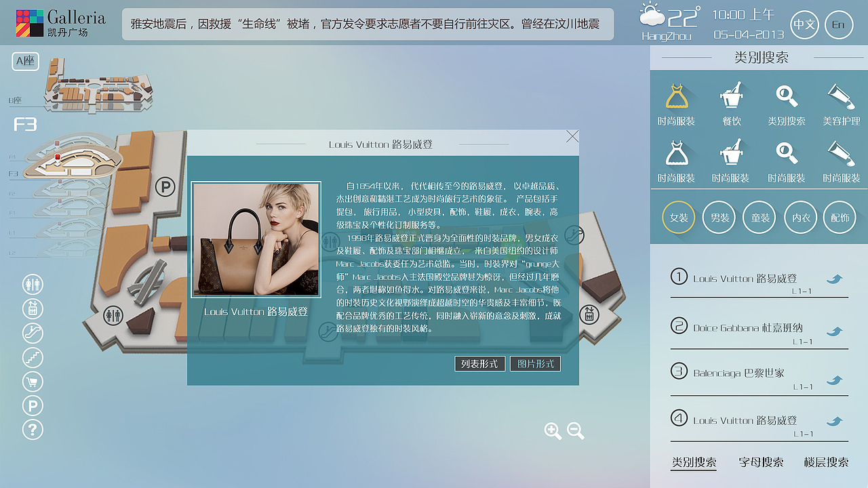This screenshot has height=488, width=868.
Task: Click the building overview map thumbnail
Action: pos(100,85)
